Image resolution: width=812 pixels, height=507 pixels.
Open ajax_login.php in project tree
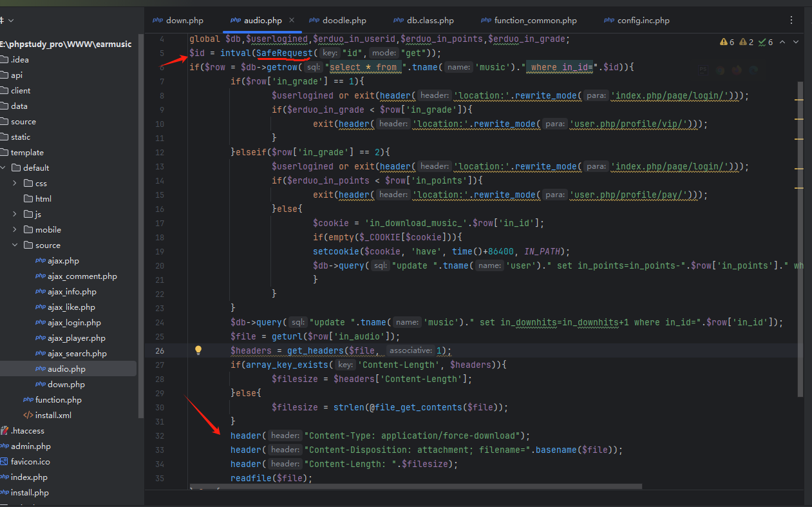click(74, 322)
